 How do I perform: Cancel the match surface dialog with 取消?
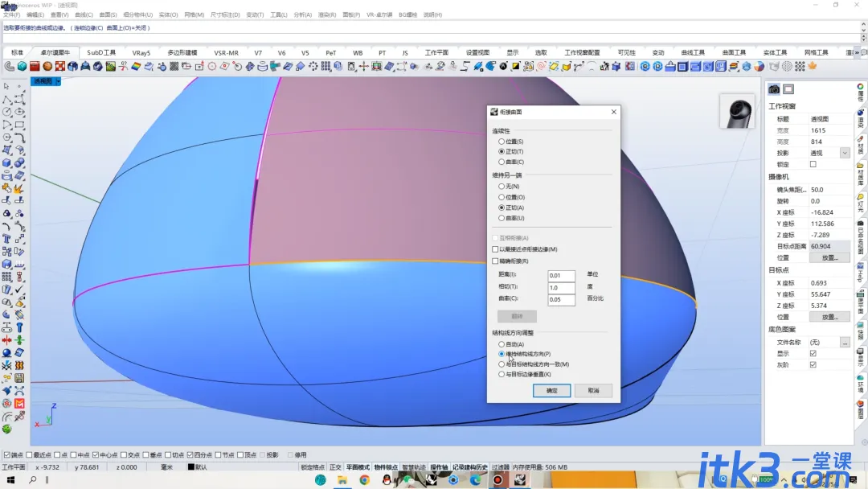pyautogui.click(x=593, y=390)
